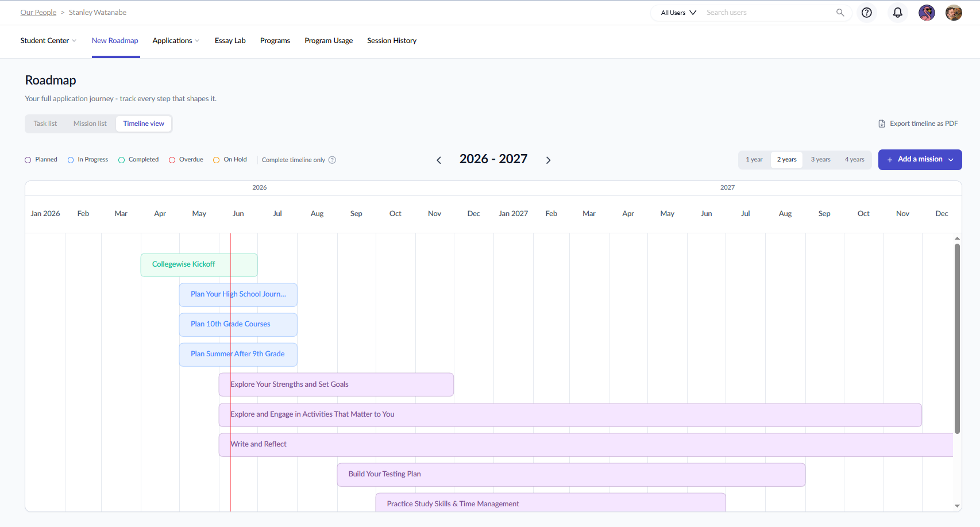Viewport: 980px width, 527px height.
Task: Click the plus icon in Add a mission
Action: pos(890,160)
